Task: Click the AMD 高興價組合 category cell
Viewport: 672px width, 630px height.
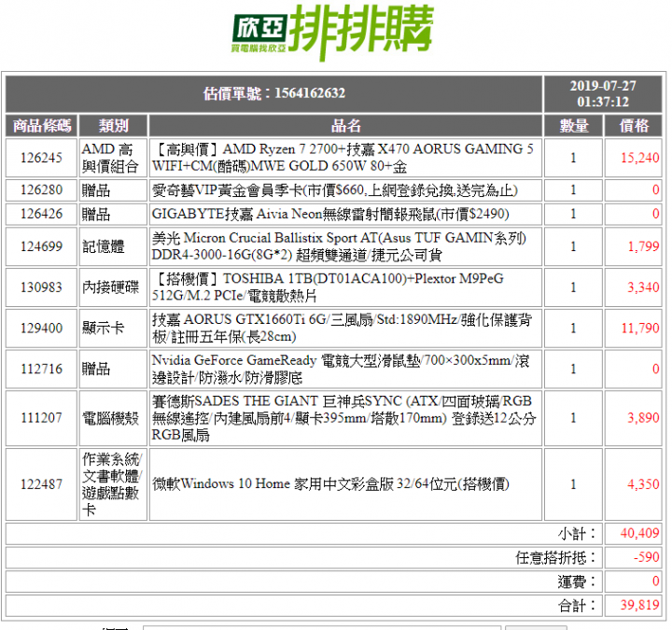Action: pyautogui.click(x=113, y=158)
